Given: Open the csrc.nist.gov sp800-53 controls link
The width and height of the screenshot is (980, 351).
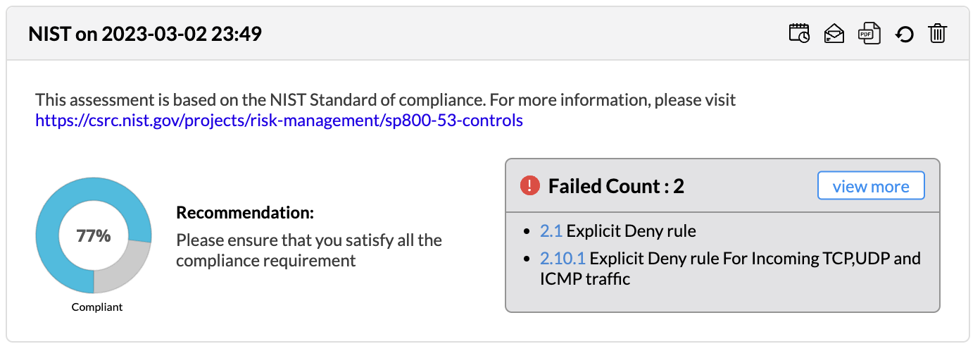Looking at the screenshot, I should (x=279, y=121).
